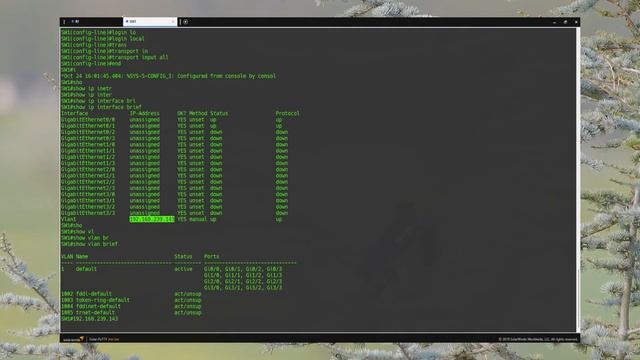Open the Solar-PuTTY menu icon left of the tabs
This screenshot has height=360, width=640.
pyautogui.click(x=64, y=22)
